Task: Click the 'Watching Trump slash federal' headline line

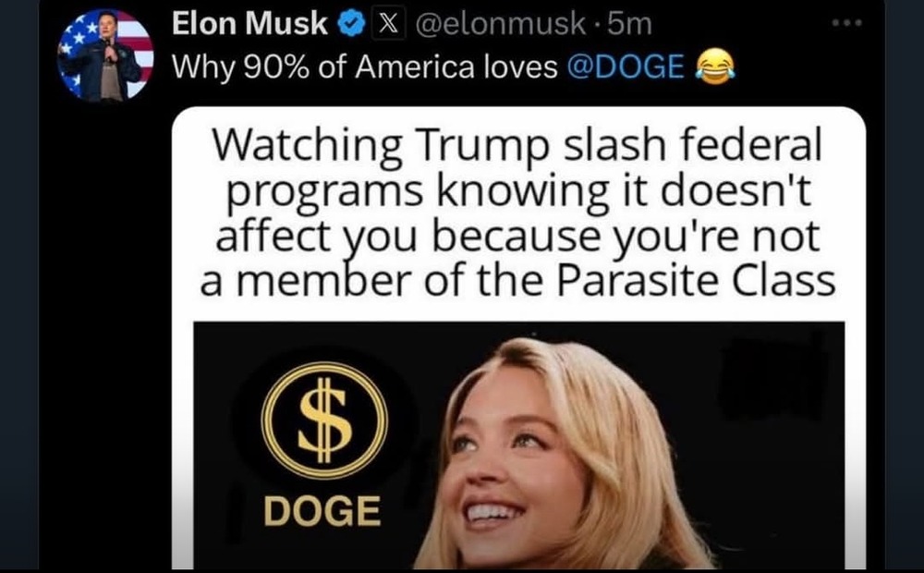Action: point(517,145)
